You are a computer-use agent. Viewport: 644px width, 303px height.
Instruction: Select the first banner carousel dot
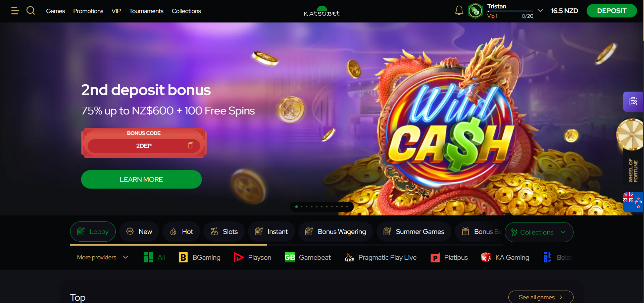[296, 207]
